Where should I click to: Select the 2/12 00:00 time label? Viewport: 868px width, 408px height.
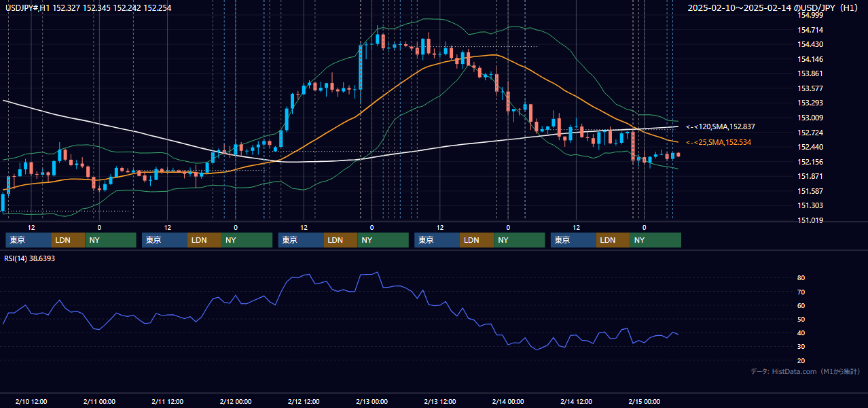(236, 401)
